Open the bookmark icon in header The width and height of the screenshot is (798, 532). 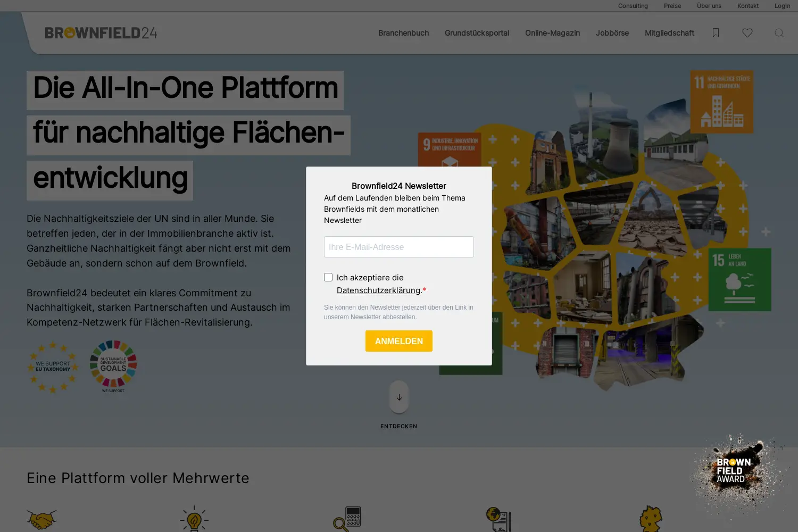[x=716, y=33]
